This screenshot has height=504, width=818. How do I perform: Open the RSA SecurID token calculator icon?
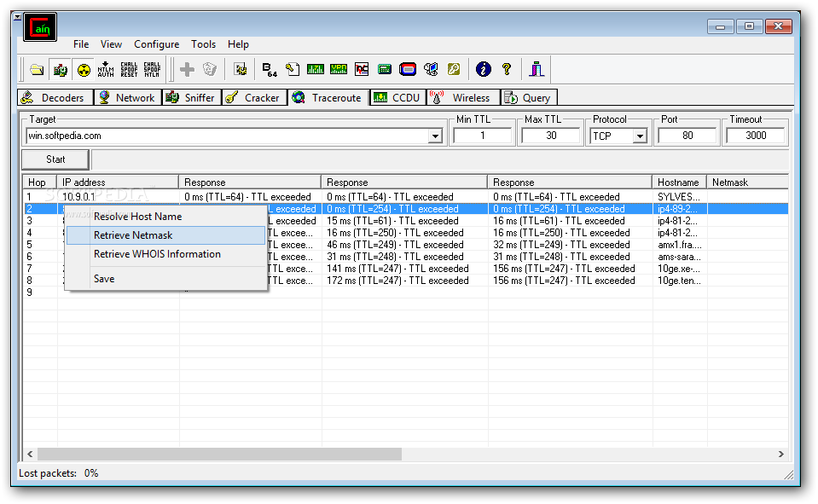(408, 69)
